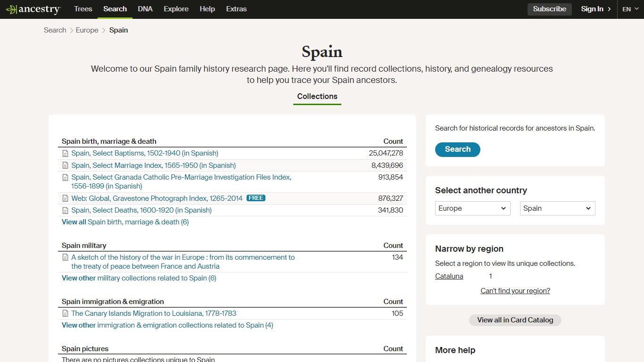
Task: Open Spain, Select Deaths, 1600-1920
Action: 141,210
